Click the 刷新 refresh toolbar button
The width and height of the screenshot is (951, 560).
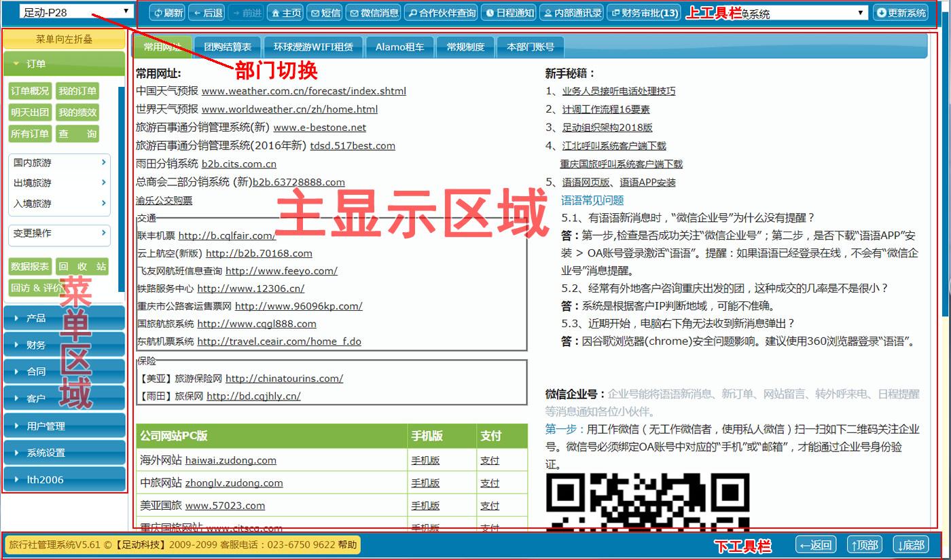pos(166,12)
